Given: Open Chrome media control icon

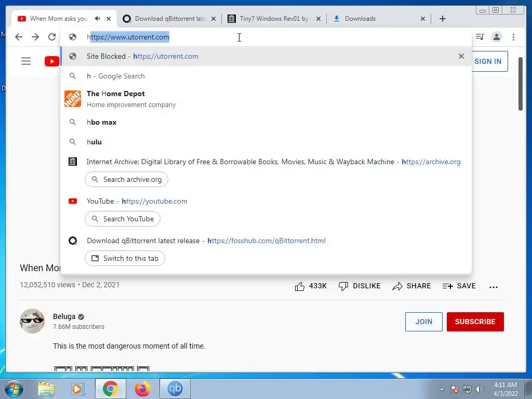Looking at the screenshot, I should (480, 37).
